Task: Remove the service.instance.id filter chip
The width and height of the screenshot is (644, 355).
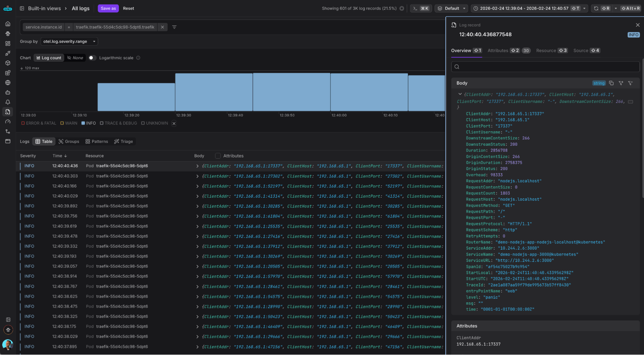Action: point(162,27)
